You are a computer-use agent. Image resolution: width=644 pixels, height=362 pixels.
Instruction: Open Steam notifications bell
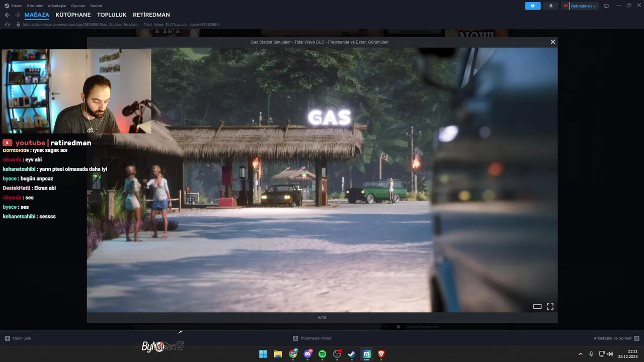[x=550, y=6]
